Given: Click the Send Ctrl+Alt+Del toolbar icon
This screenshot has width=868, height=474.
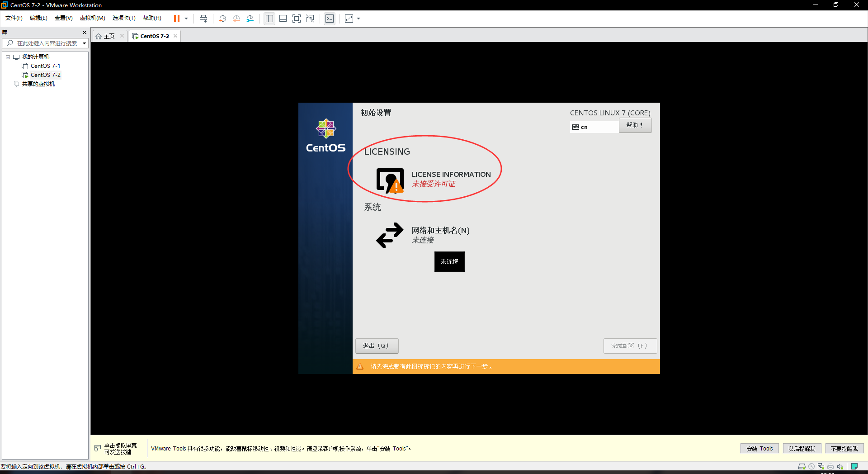Looking at the screenshot, I should (x=203, y=19).
